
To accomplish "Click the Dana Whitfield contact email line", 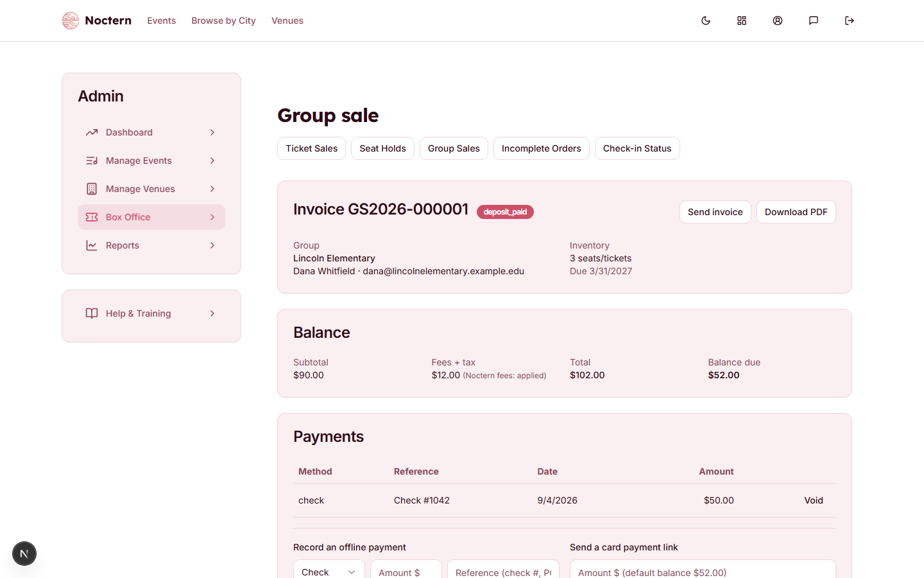I will coord(409,271).
